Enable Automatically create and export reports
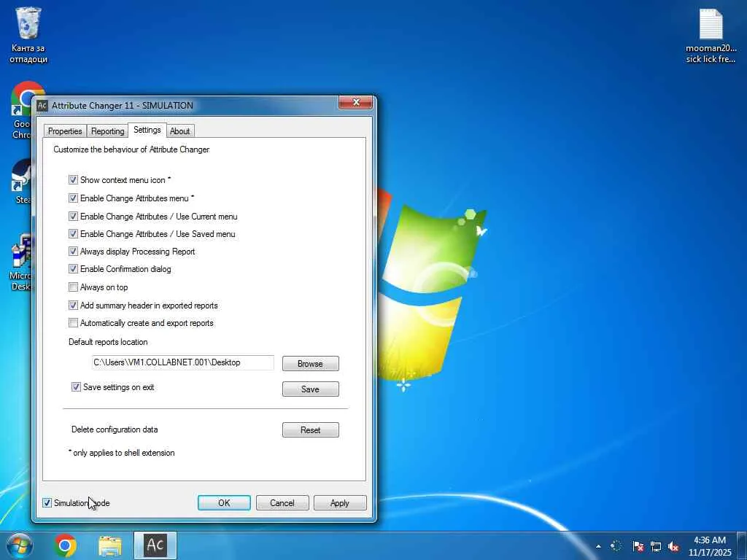Viewport: 747px width, 560px height. pyautogui.click(x=73, y=323)
